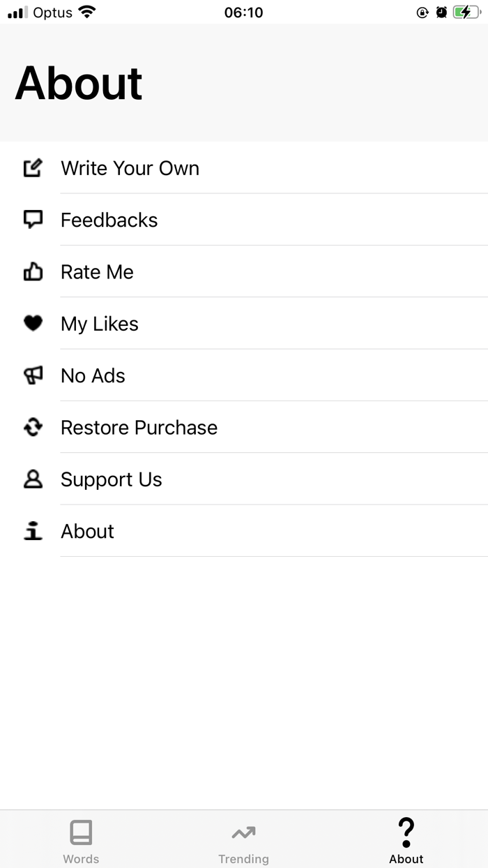Tap the info "i" About icon
Screen dimensions: 488x868
tap(33, 531)
